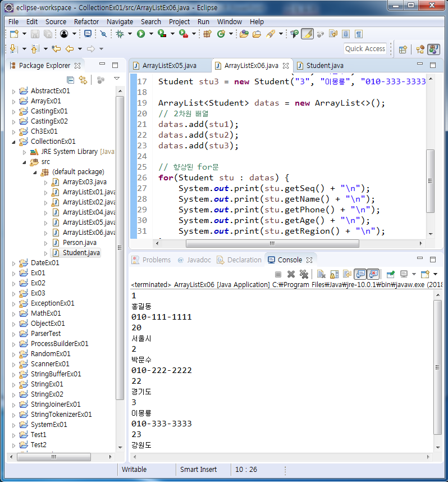
Task: Open the Problems tab
Action: point(151,260)
